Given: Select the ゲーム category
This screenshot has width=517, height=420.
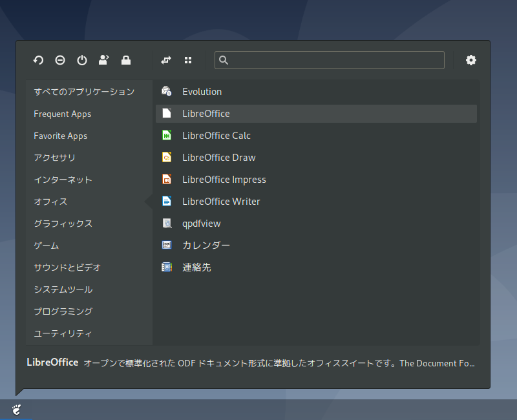Looking at the screenshot, I should pyautogui.click(x=46, y=246).
